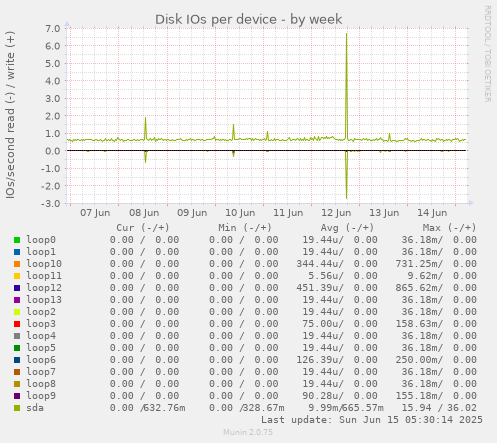Click the loop4 gray color swatch
The image size is (497, 443).
point(17,336)
